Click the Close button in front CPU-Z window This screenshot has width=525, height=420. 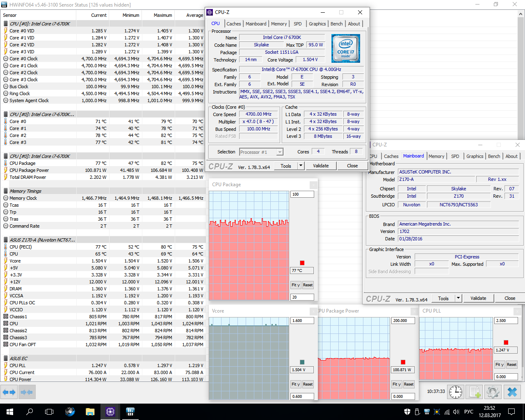(x=352, y=166)
